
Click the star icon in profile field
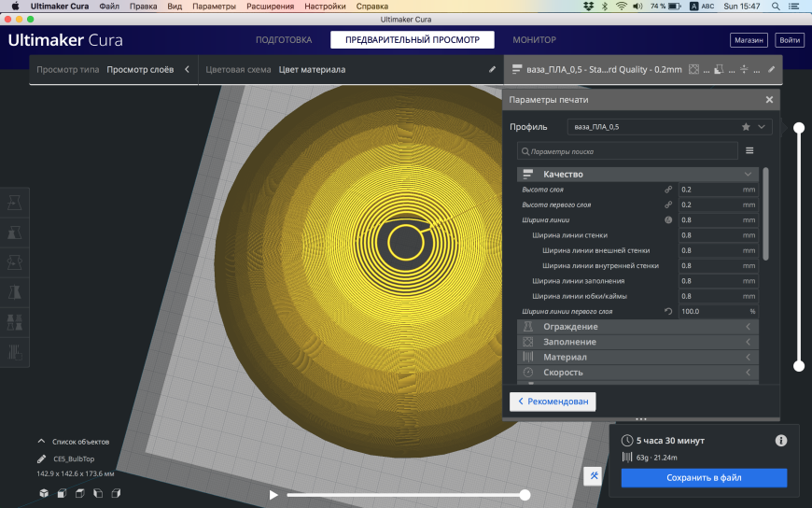tap(746, 126)
